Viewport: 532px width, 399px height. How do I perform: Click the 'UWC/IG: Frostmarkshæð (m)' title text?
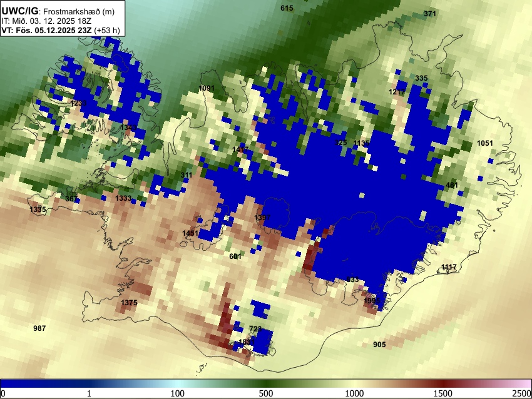click(x=58, y=11)
